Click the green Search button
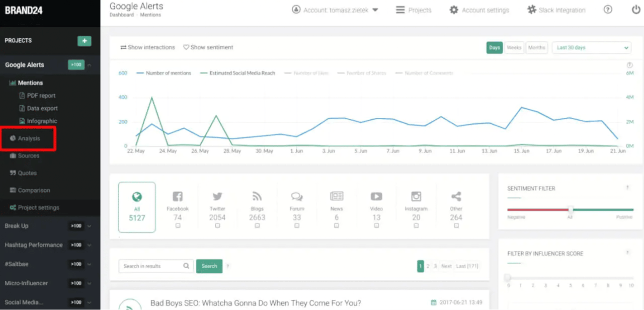644x310 pixels. click(x=209, y=266)
